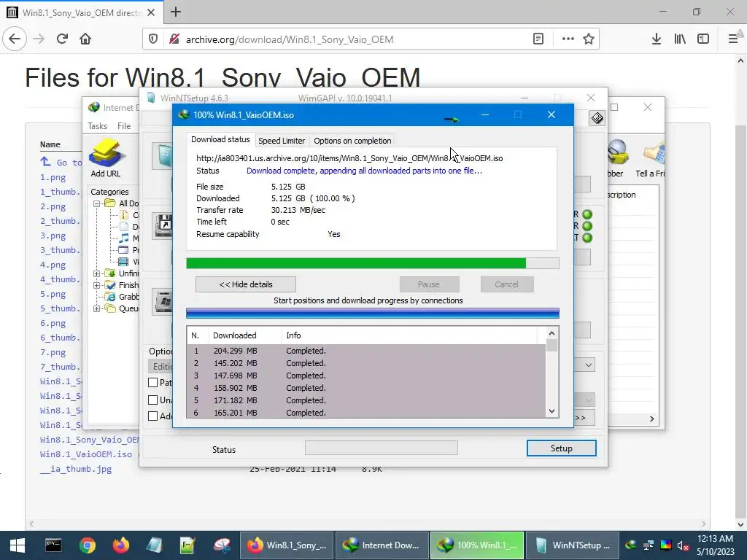Click Tell a Friend icon in IDM
This screenshot has width=747, height=560.
click(x=650, y=158)
